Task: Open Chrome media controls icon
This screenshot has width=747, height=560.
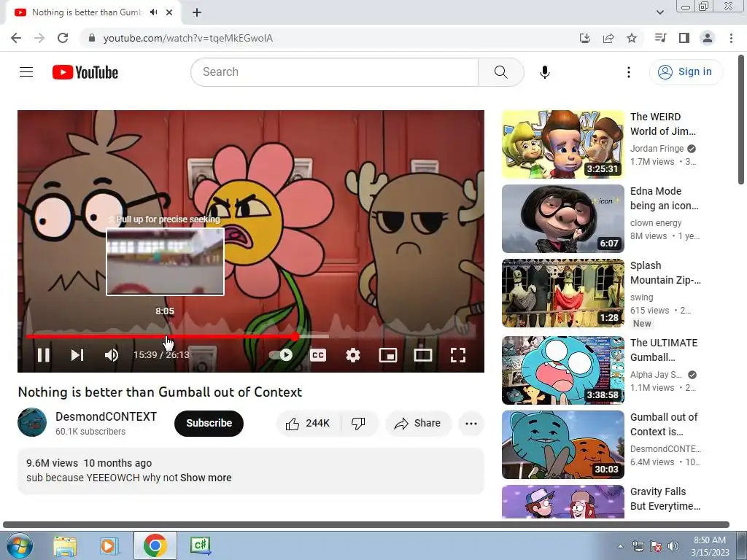Action: click(x=660, y=38)
